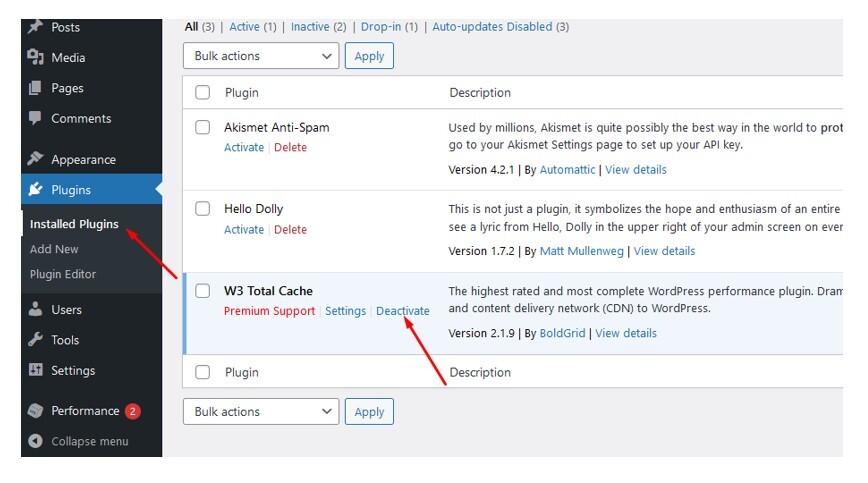The height and width of the screenshot is (483, 868).
Task: Open Posts in the admin menu
Action: [x=65, y=27]
